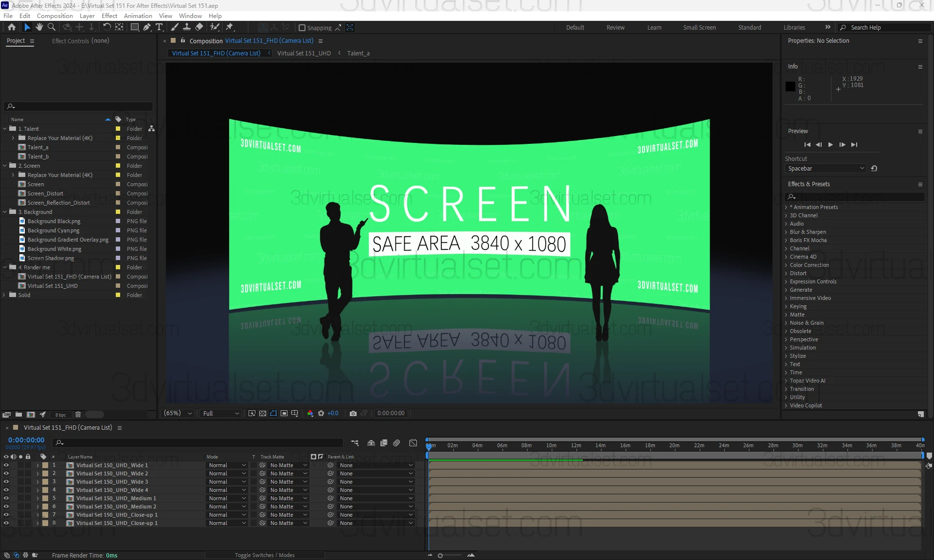Switch to Effect Controls tab

click(x=80, y=41)
